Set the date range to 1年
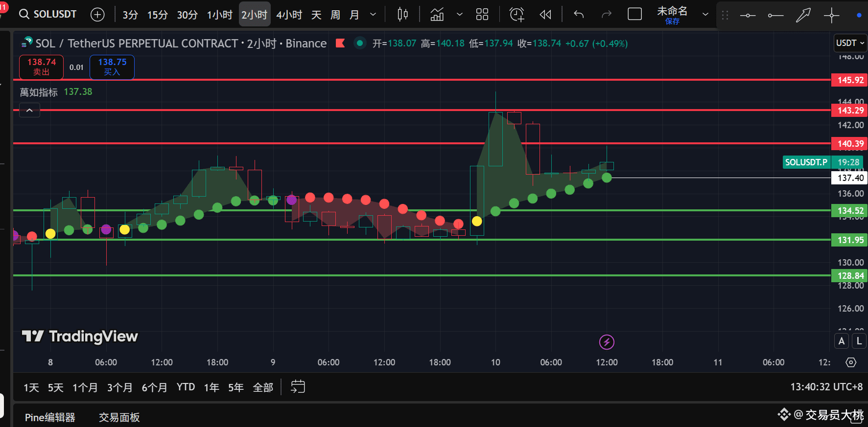 (x=211, y=387)
